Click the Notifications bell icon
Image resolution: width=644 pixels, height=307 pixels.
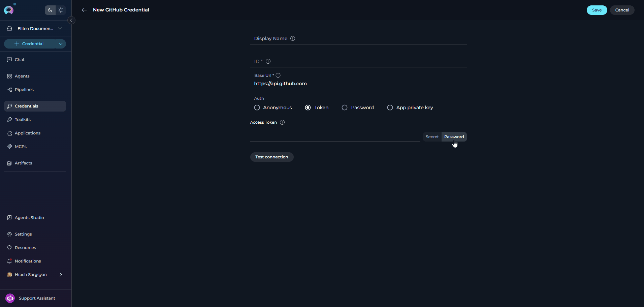9,261
